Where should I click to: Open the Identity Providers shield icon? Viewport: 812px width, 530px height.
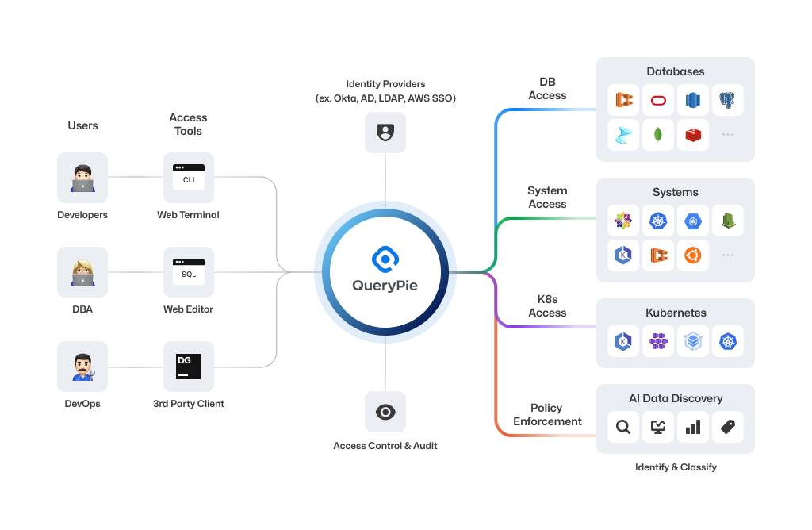click(x=385, y=132)
